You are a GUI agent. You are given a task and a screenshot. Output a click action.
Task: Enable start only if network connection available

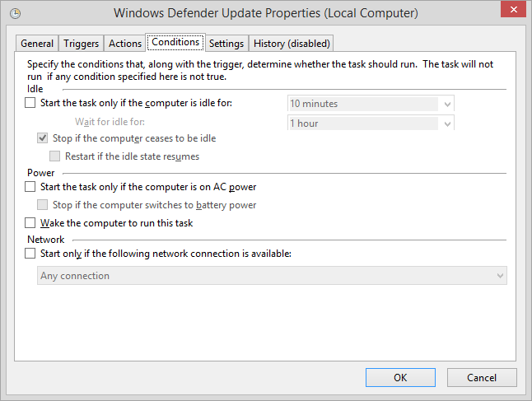point(30,254)
